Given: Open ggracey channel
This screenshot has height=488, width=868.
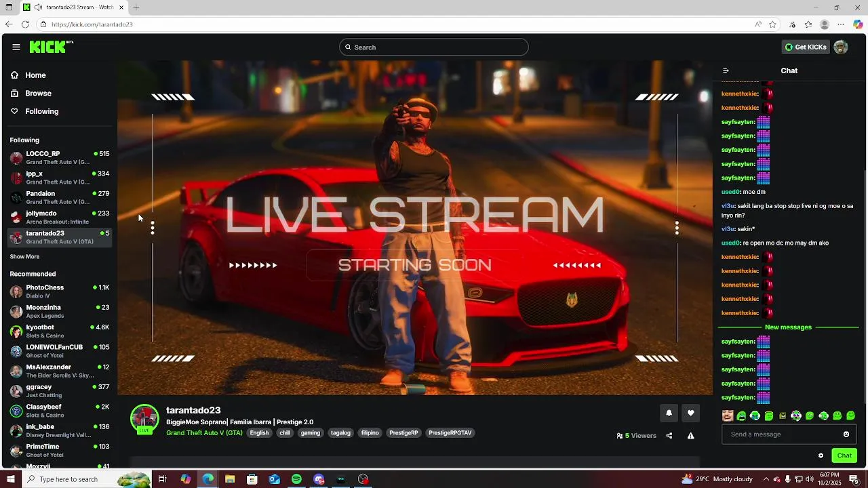Looking at the screenshot, I should click(60, 391).
